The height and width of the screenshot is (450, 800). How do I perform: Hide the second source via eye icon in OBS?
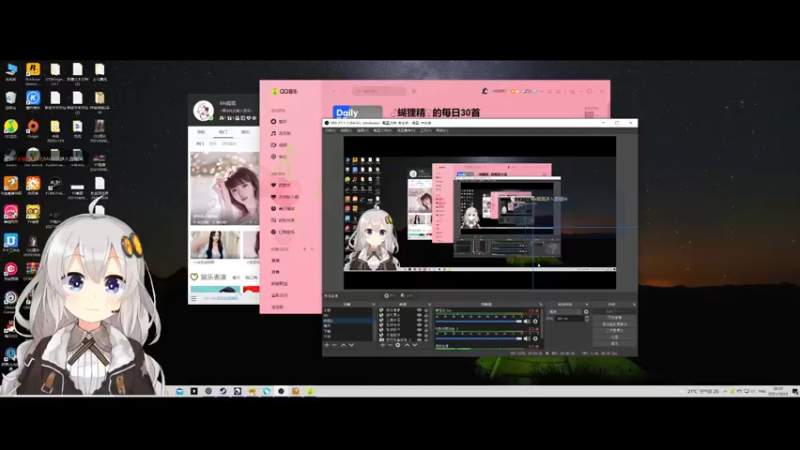pos(419,315)
